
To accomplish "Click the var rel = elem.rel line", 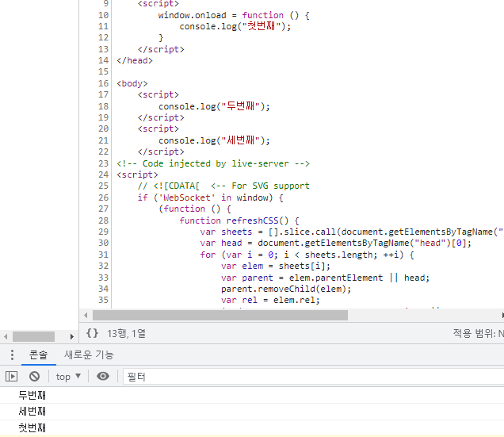I will pos(270,301).
